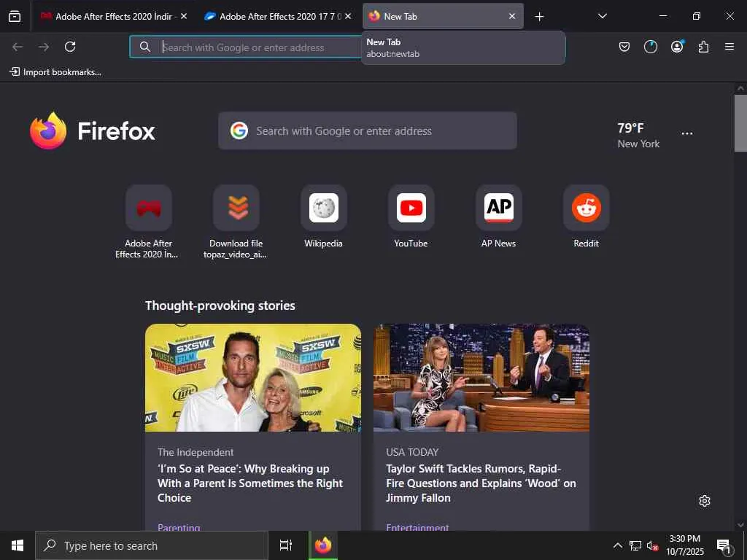Open the 79°F New York weather widget

point(638,135)
